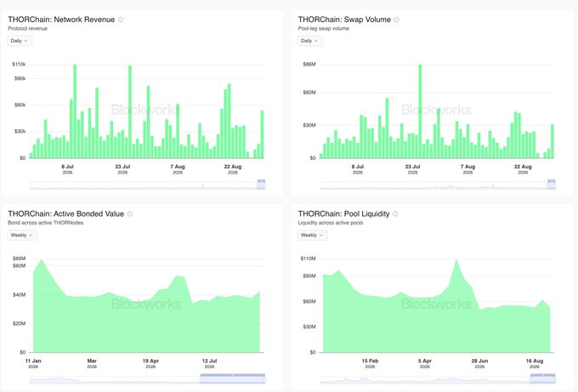Click $90k axis label in Network Revenue

click(20, 78)
